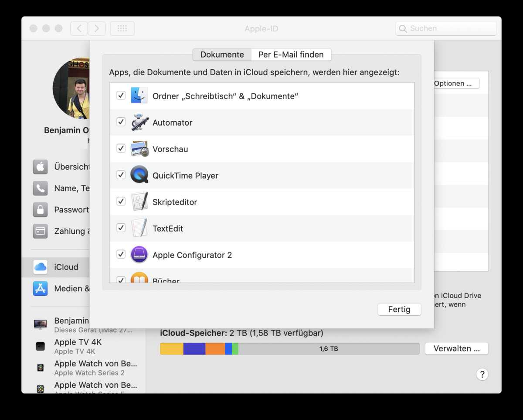Uncheck Ordner Schreibtisch & Dokumente checkbox
Image resolution: width=523 pixels, height=420 pixels.
point(121,95)
